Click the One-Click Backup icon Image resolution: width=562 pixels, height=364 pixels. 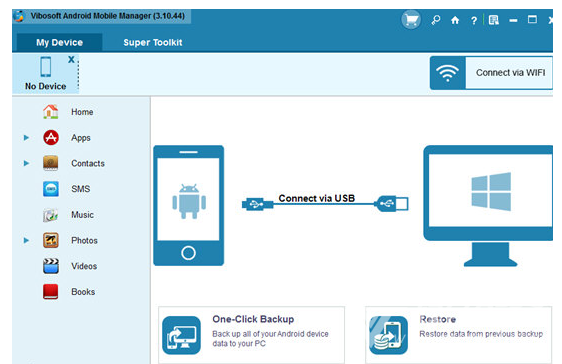click(181, 335)
